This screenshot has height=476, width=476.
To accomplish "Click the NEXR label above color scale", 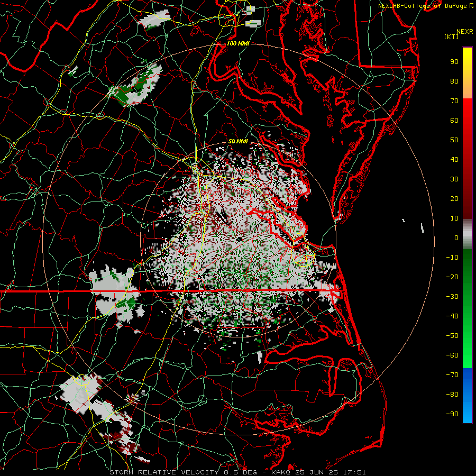I will (464, 32).
